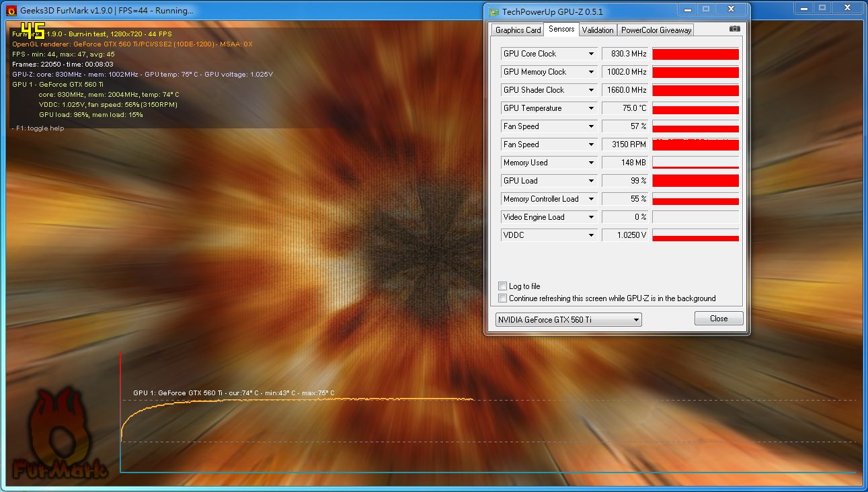The image size is (868, 492).
Task: Maximize the FurMark window
Action: (822, 7)
